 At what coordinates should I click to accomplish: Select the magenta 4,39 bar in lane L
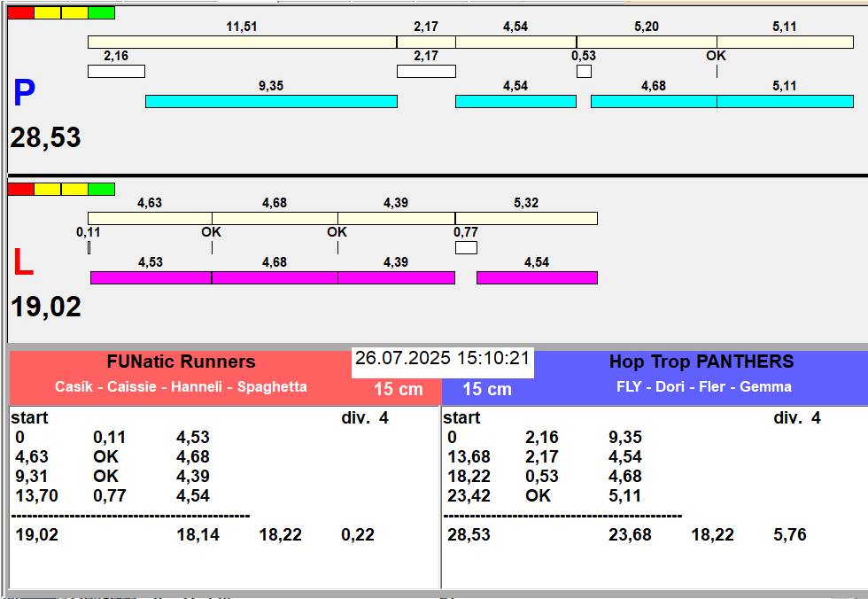tap(397, 277)
